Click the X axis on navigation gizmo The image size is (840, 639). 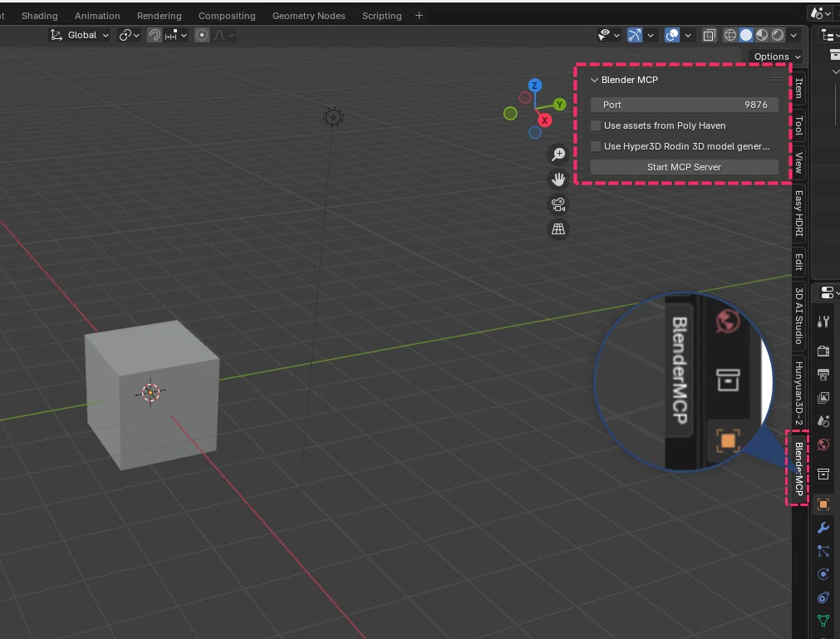tap(545, 120)
